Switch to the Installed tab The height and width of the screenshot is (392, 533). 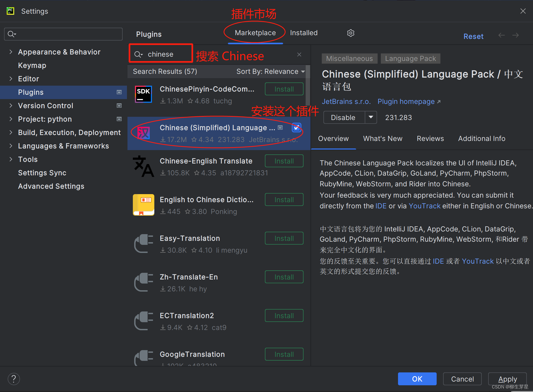pos(304,33)
